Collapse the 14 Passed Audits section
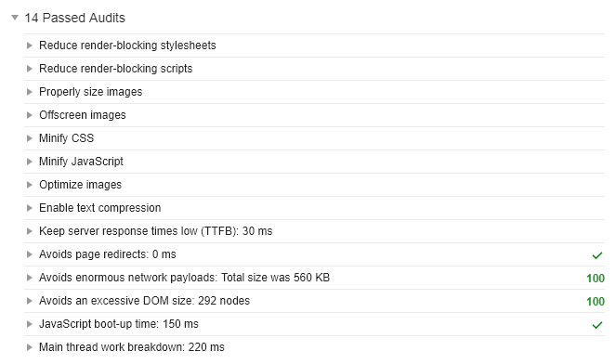616x364 pixels. [15, 18]
